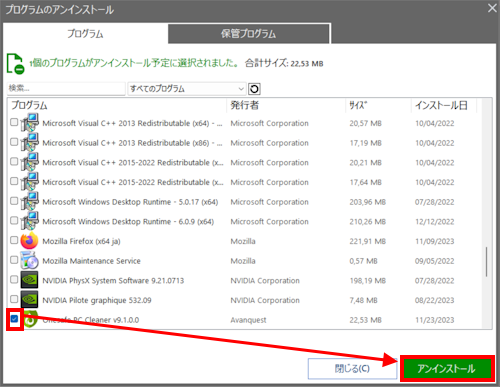This screenshot has height=387, width=500.
Task: Click the Mozilla Maintenance Service icon
Action: point(30,260)
